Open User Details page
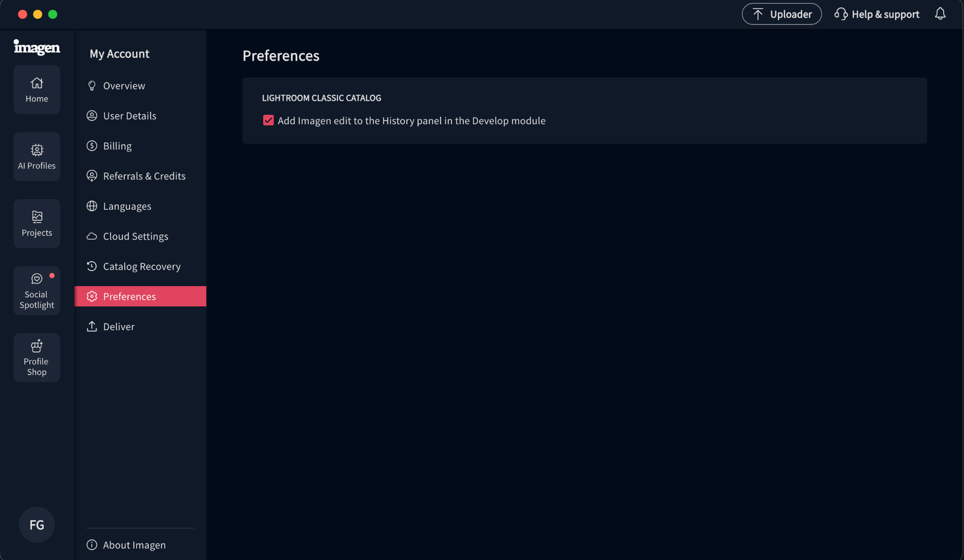The image size is (964, 560). (140, 116)
